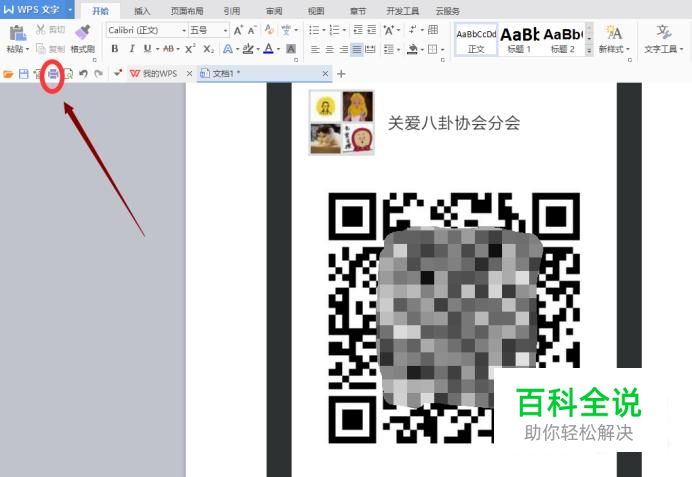The height and width of the screenshot is (477, 692).
Task: Apply the 标题 2 heading style
Action: [x=563, y=39]
